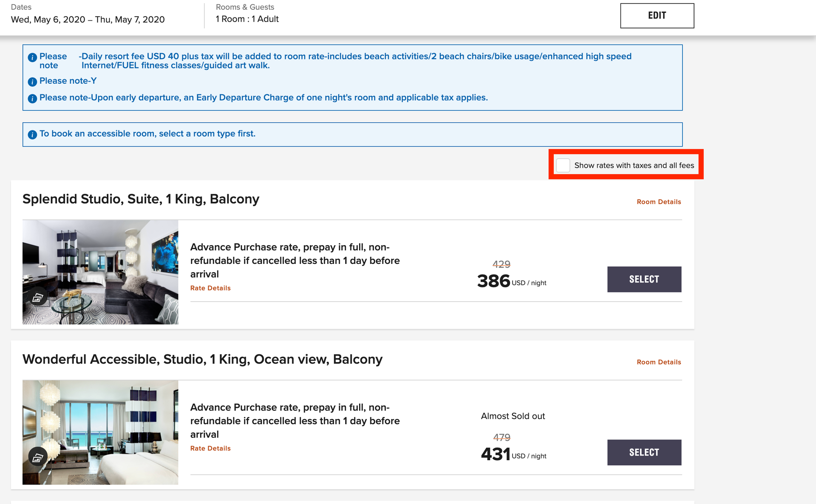
Task: Click the info icon beside the resort fee notice
Action: click(32, 57)
